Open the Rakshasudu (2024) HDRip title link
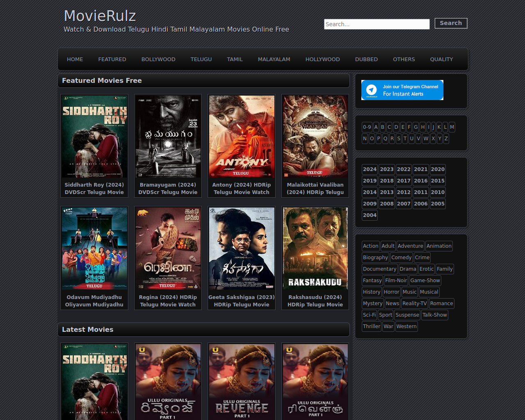The height and width of the screenshot is (420, 525). [x=315, y=301]
